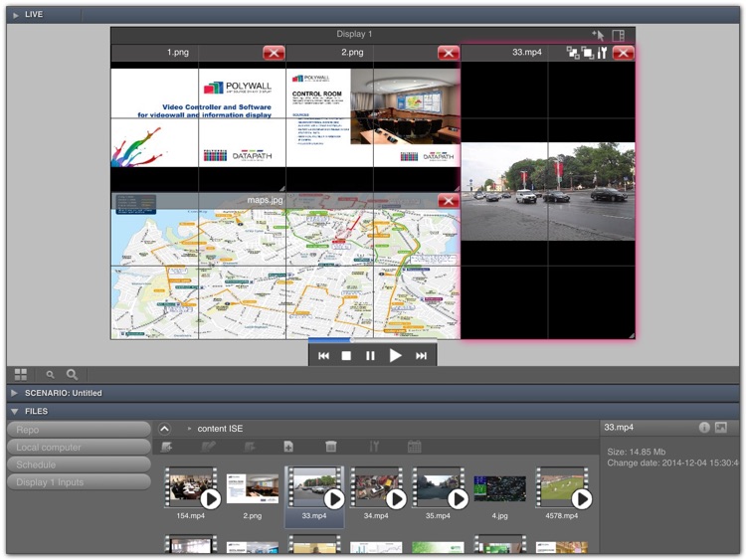Image resolution: width=746 pixels, height=560 pixels.
Task: Open the Schedule tab
Action: (x=79, y=465)
